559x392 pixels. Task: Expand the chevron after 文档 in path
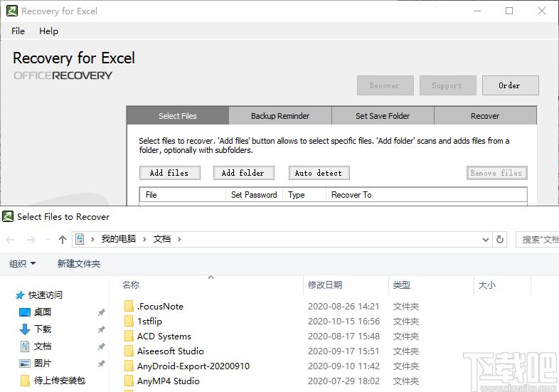pos(179,239)
